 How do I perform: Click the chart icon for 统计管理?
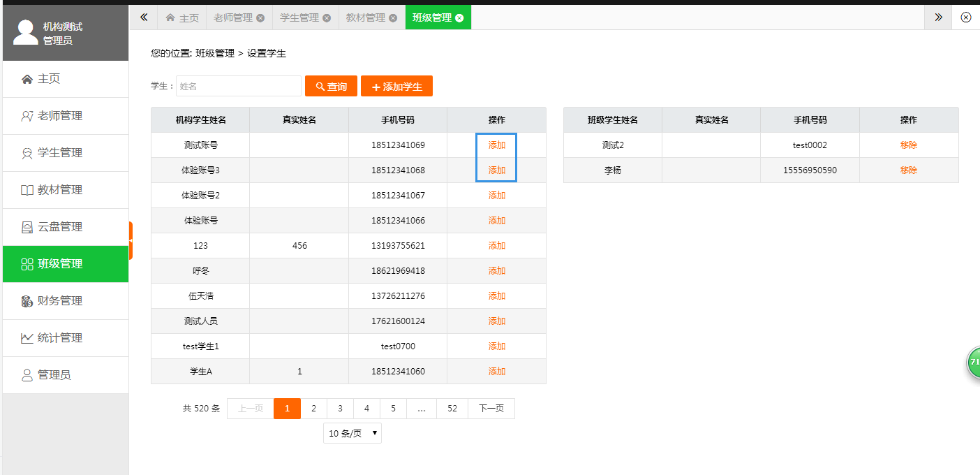pyautogui.click(x=27, y=338)
